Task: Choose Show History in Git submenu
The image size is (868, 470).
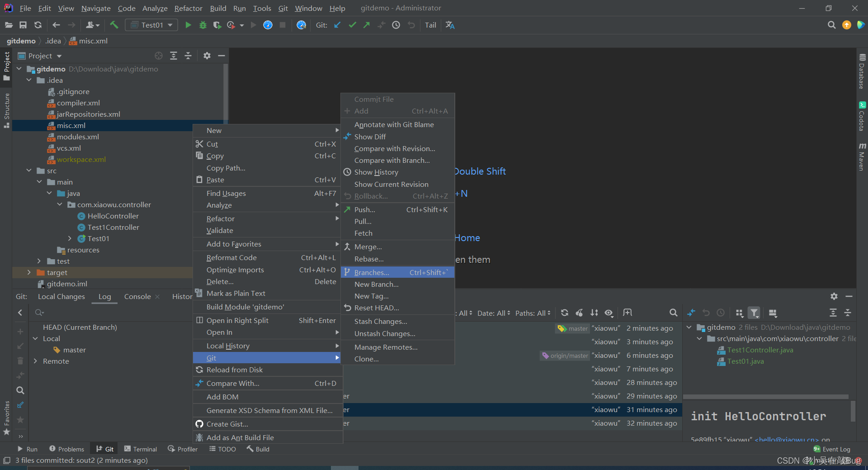Action: pos(398,172)
